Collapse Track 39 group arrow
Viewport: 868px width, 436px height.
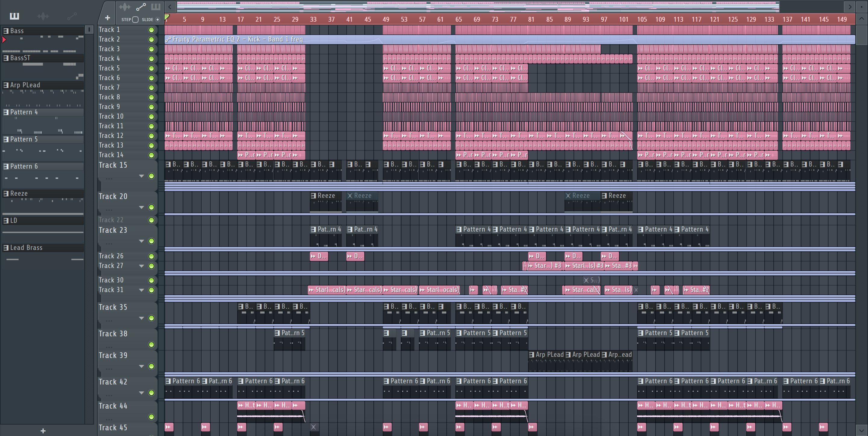pyautogui.click(x=142, y=366)
